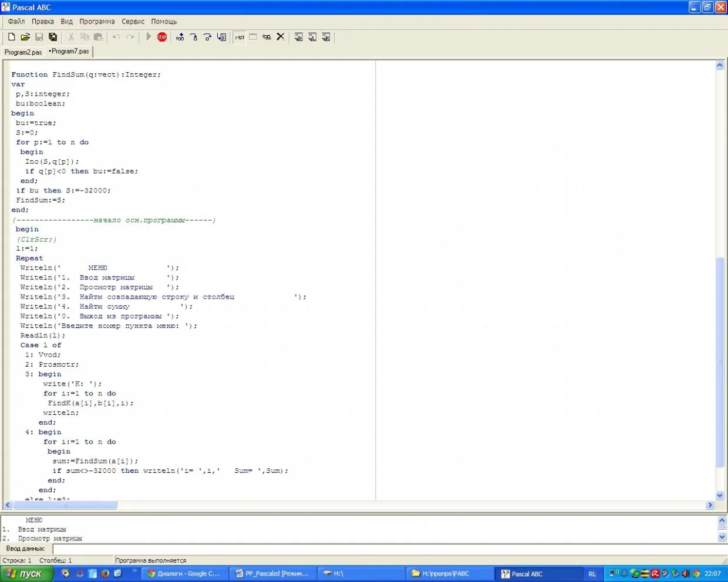The height and width of the screenshot is (582, 728).
Task: Save current file with floppy icon
Action: 39,37
